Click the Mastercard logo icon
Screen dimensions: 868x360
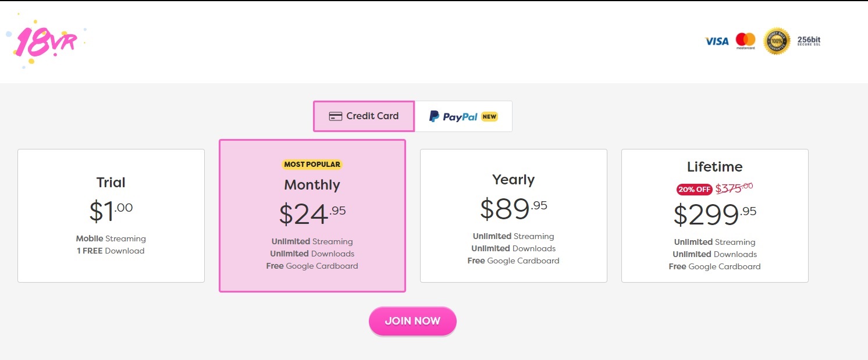[745, 41]
